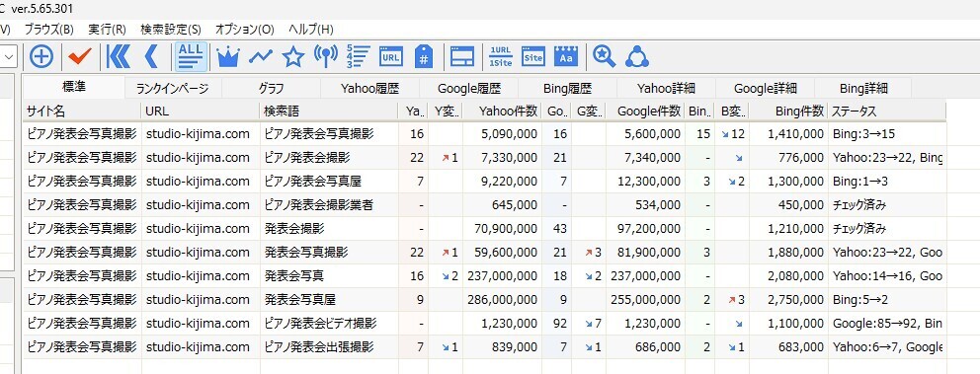This screenshot has width=980, height=374.
Task: Open the ヘルプ(H) menu
Action: [x=310, y=30]
